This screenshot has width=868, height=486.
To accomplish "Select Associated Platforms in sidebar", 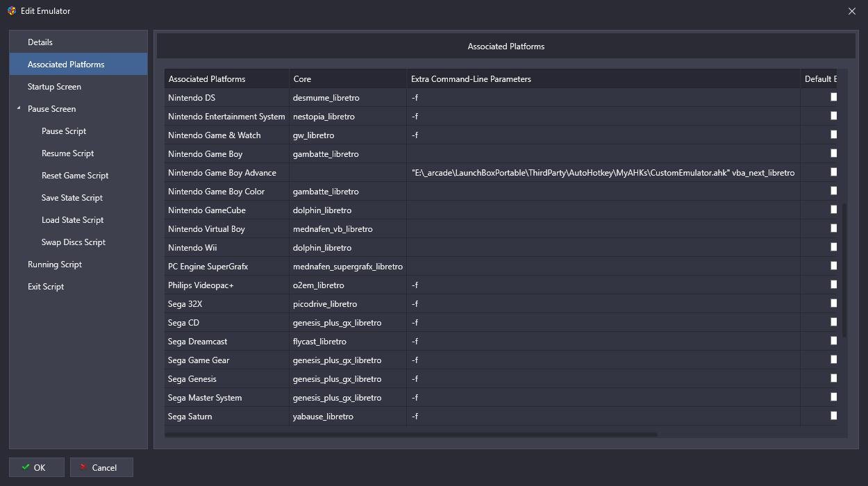I will (78, 64).
